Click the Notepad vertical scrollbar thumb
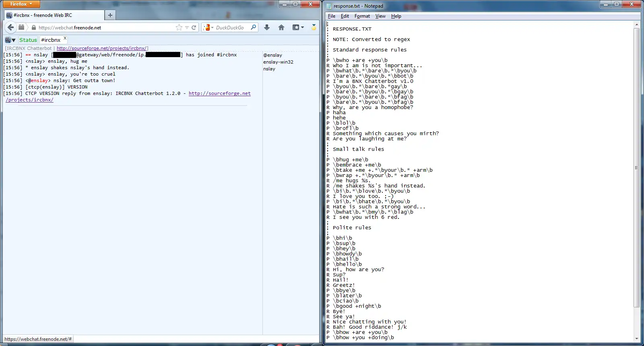Viewport: 644px width, 346px height. 637,167
